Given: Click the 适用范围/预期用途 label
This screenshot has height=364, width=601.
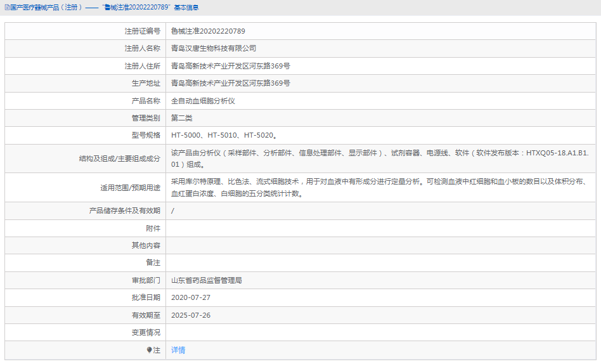Looking at the screenshot, I should point(131,188).
